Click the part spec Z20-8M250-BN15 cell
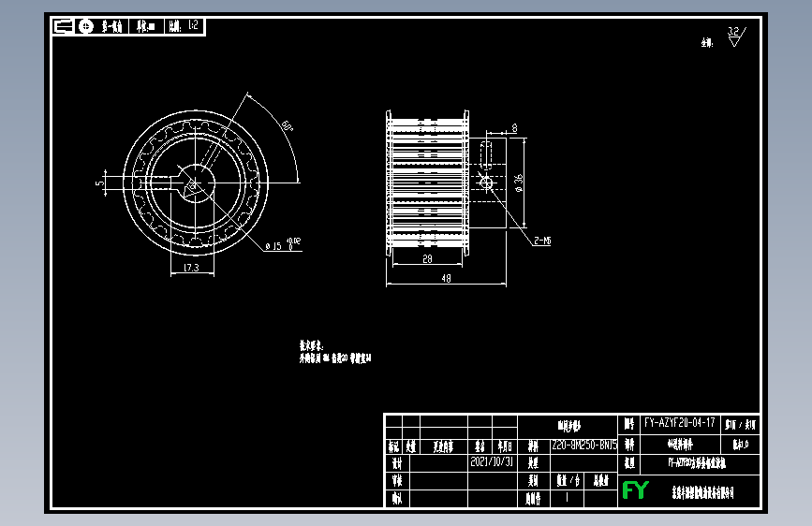The image size is (812, 526). click(x=584, y=445)
